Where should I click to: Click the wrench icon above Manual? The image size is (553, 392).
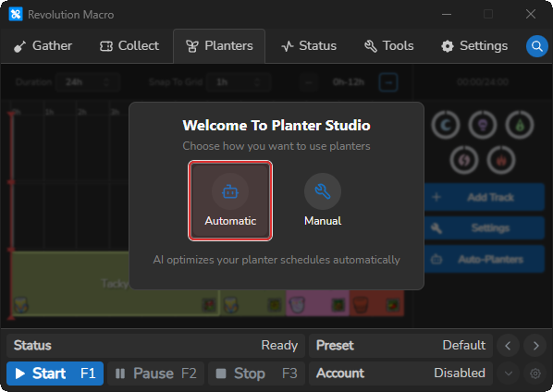tap(323, 191)
